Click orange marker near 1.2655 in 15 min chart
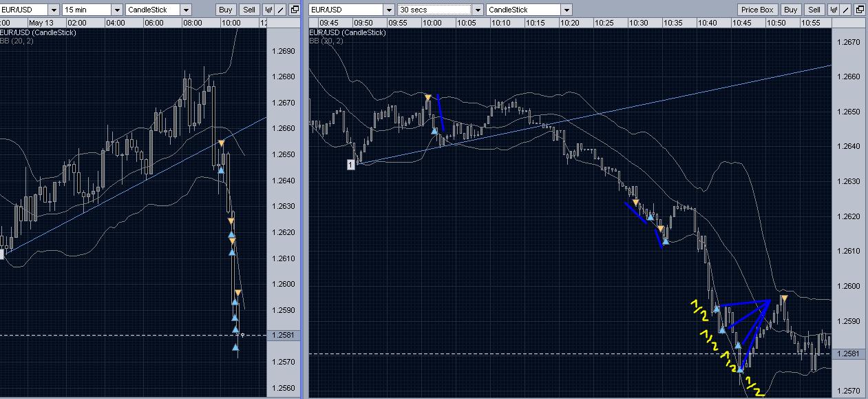The width and height of the screenshot is (868, 399). tap(222, 143)
